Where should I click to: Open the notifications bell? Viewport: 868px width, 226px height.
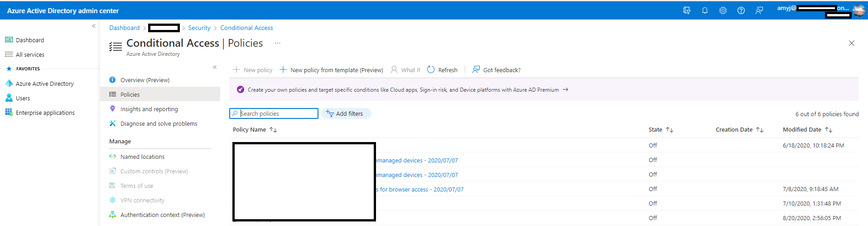tap(705, 10)
